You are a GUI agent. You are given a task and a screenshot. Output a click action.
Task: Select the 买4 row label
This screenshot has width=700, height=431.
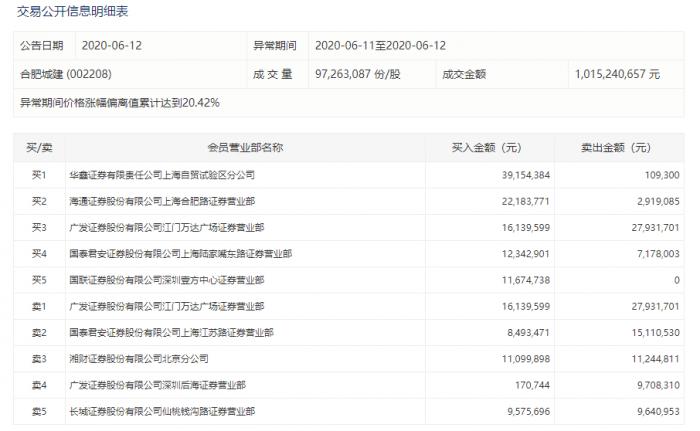39,254
